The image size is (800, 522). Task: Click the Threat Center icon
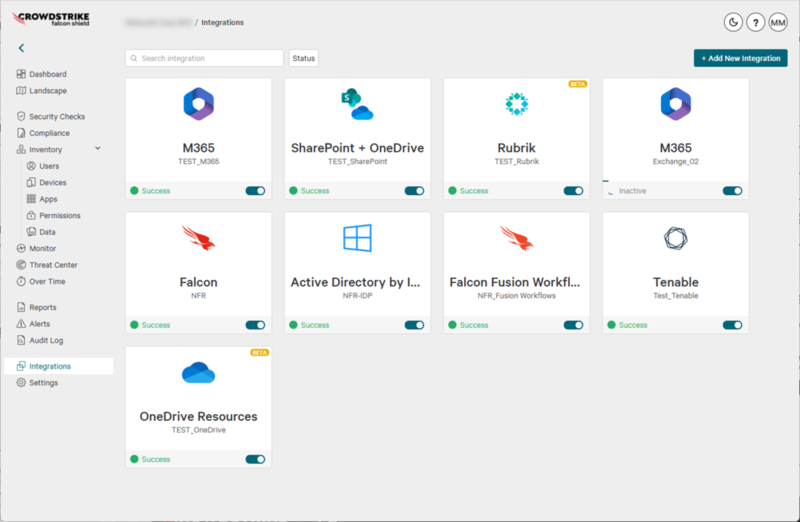point(21,265)
